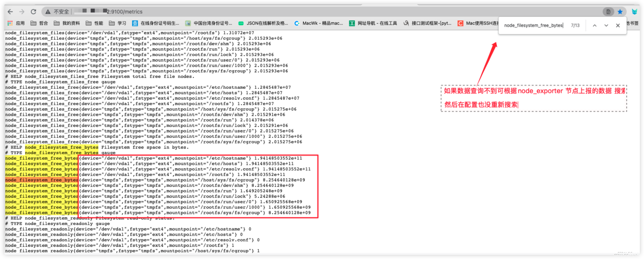Open the 我的资料 bookmarks folder
Viewport: 644px width, 259px height.
click(67, 23)
